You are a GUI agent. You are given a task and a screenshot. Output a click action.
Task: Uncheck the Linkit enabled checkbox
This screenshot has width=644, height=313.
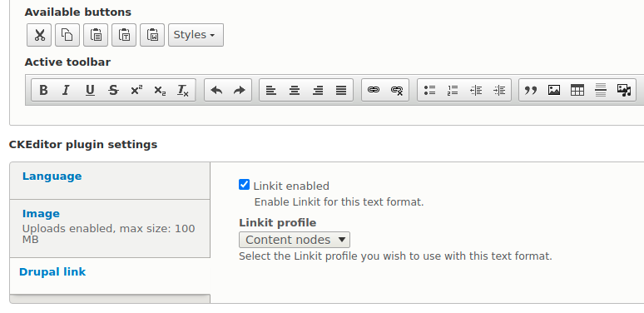(x=244, y=185)
